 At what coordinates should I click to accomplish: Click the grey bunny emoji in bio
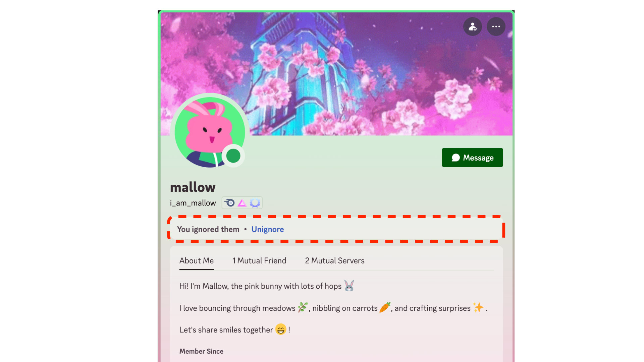click(349, 286)
